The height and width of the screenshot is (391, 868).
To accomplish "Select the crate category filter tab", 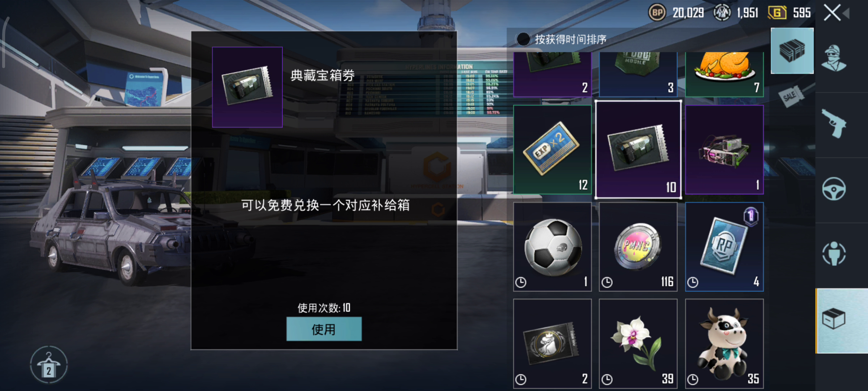I will click(x=792, y=51).
